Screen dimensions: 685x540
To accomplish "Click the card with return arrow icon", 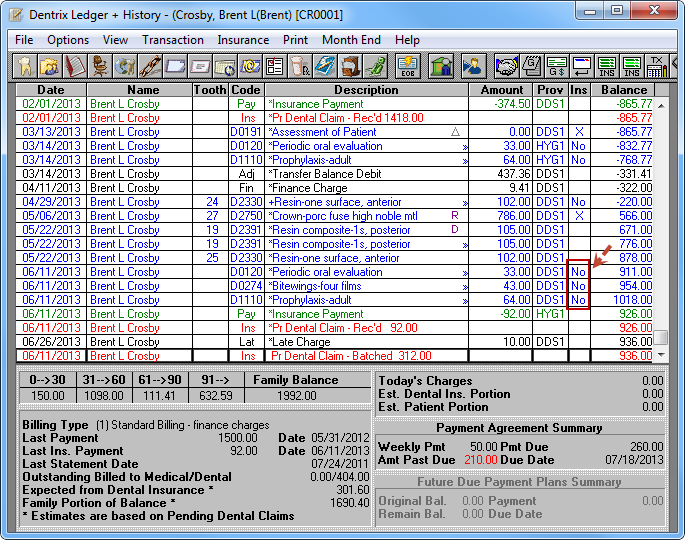I will pyautogui.click(x=582, y=66).
